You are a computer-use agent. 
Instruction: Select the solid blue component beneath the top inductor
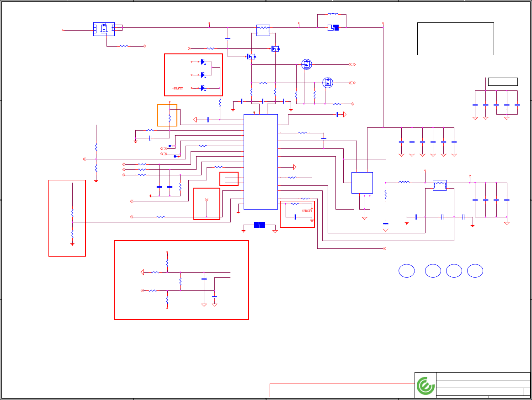[x=333, y=27]
